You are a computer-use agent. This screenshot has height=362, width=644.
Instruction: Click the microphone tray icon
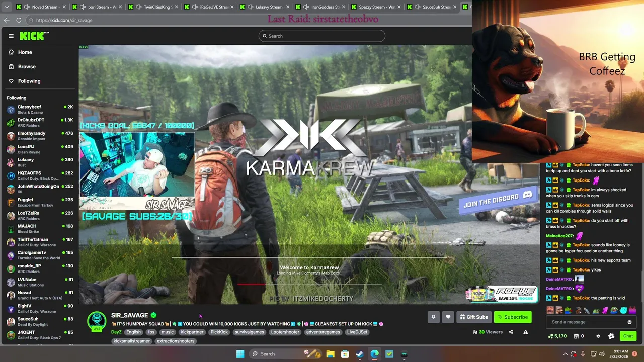pyautogui.click(x=583, y=354)
